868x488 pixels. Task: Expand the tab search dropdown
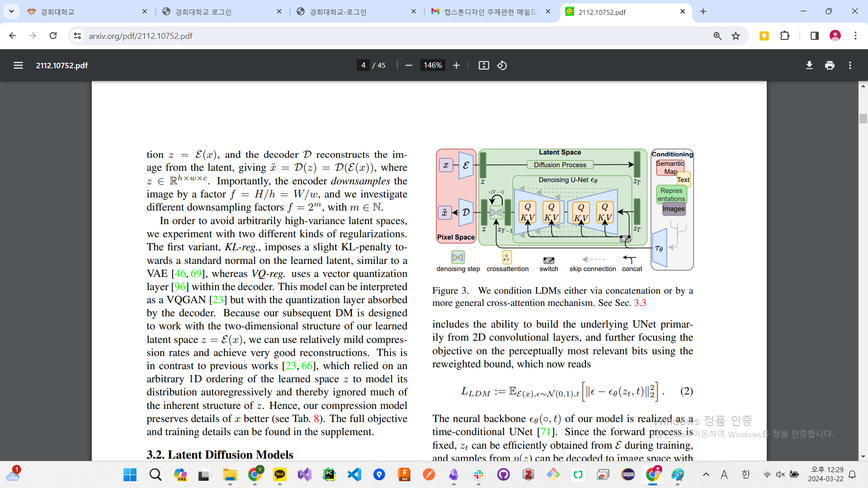point(11,11)
